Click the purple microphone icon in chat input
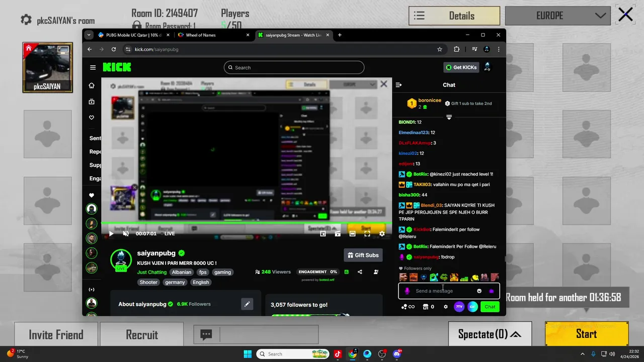The width and height of the screenshot is (644, 362). pyautogui.click(x=407, y=291)
